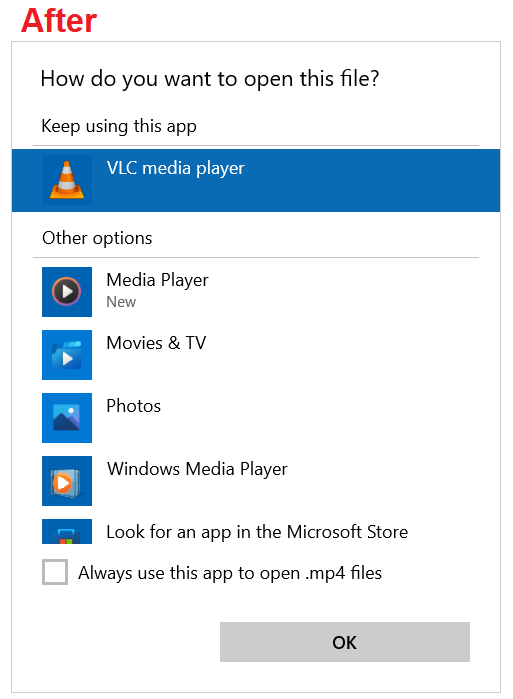Screen dimensions: 513x699
Task: Click the Movies & TV clapperboard icon
Action: [67, 355]
